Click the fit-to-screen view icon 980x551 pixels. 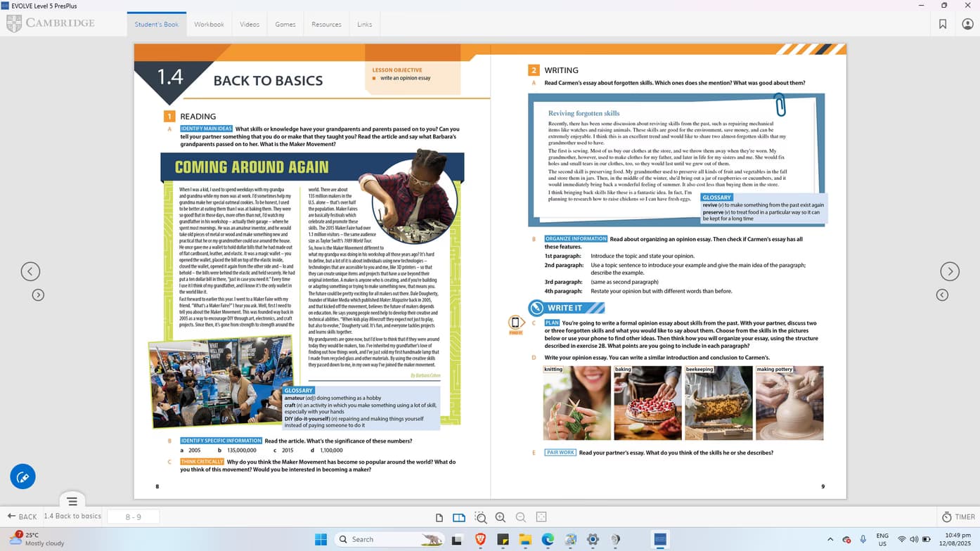(x=541, y=517)
